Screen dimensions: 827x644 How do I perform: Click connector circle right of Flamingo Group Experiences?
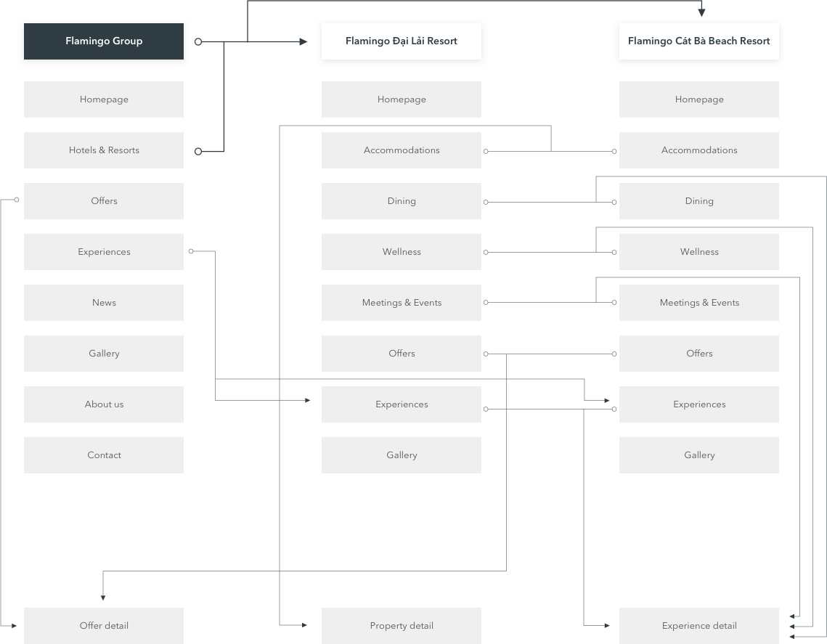(191, 251)
